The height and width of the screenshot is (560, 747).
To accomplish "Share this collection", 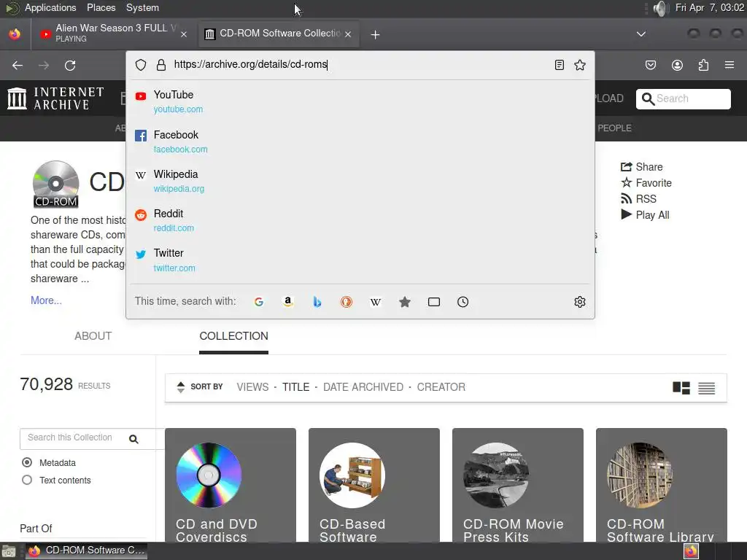I will 642,167.
